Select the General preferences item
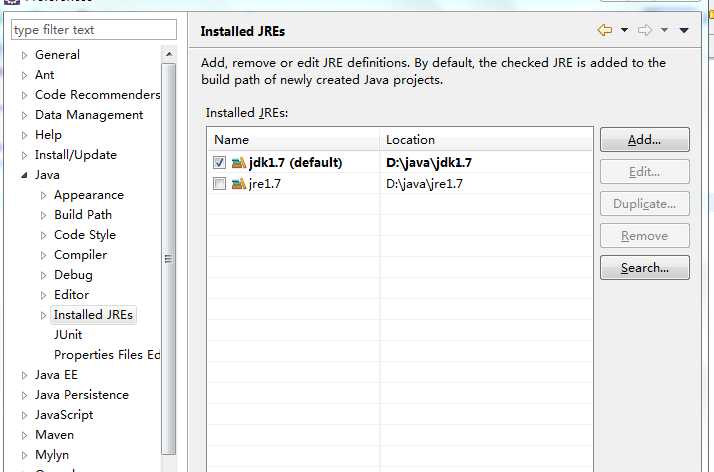This screenshot has height=472, width=714. pyautogui.click(x=57, y=55)
